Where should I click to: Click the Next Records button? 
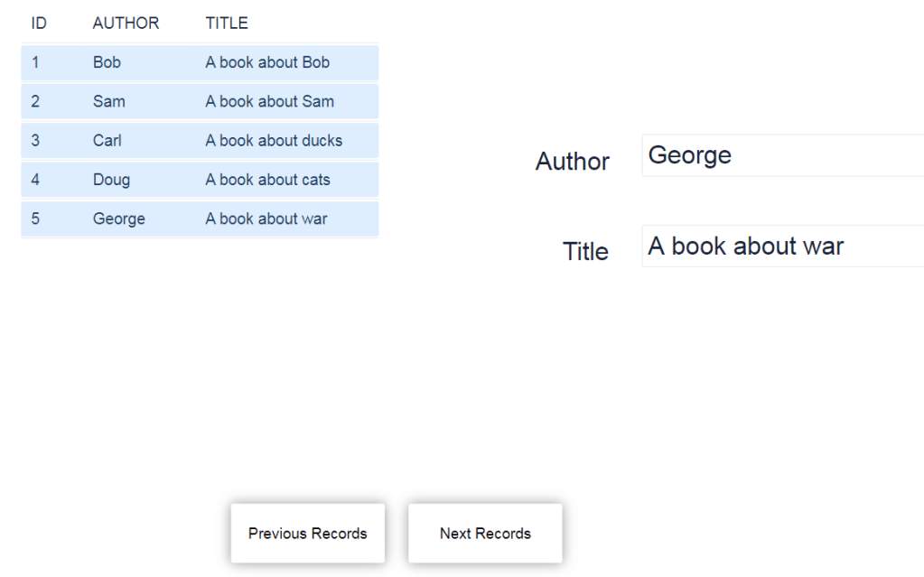click(485, 534)
